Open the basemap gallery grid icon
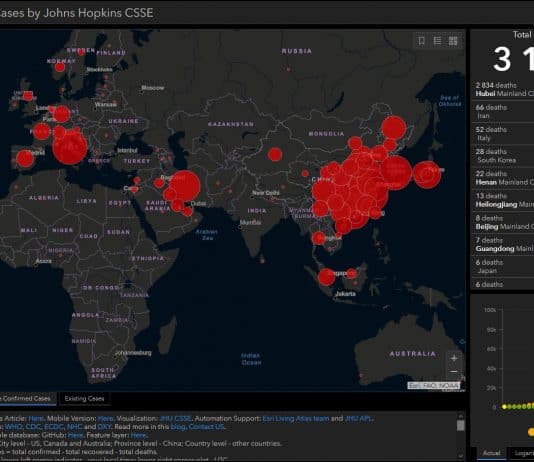Image resolution: width=534 pixels, height=462 pixels. [453, 41]
